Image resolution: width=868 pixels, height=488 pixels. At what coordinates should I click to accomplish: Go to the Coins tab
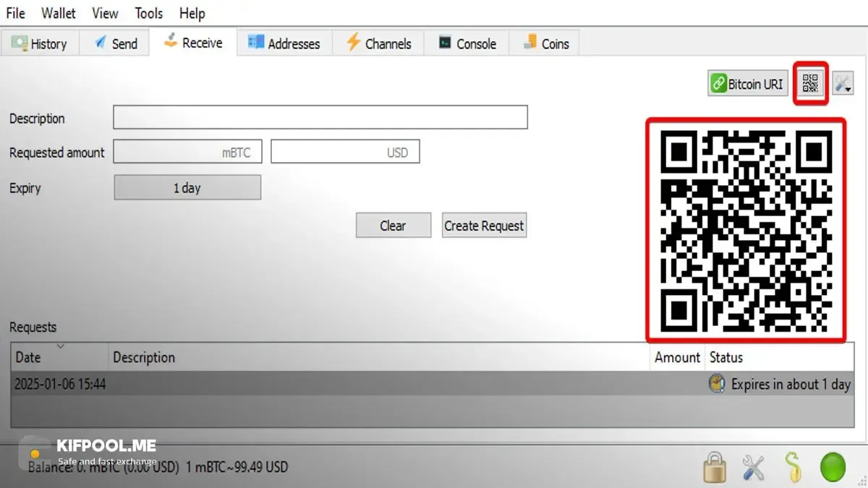point(545,43)
